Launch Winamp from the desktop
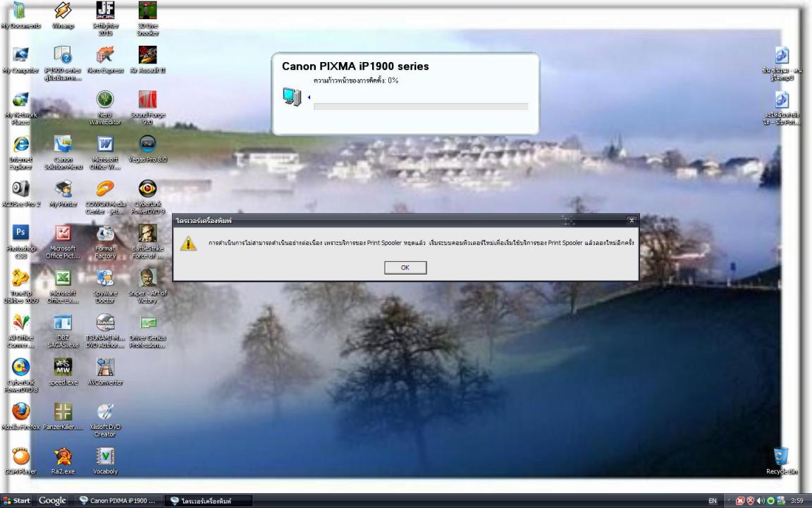This screenshot has width=812, height=508. (63, 15)
